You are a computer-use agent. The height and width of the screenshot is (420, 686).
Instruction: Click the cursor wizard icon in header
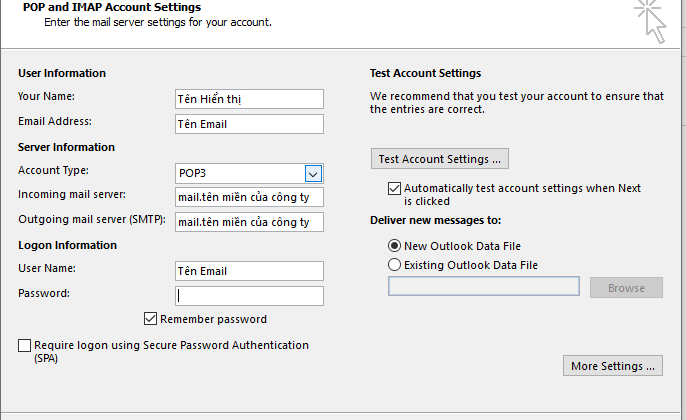coord(651,21)
